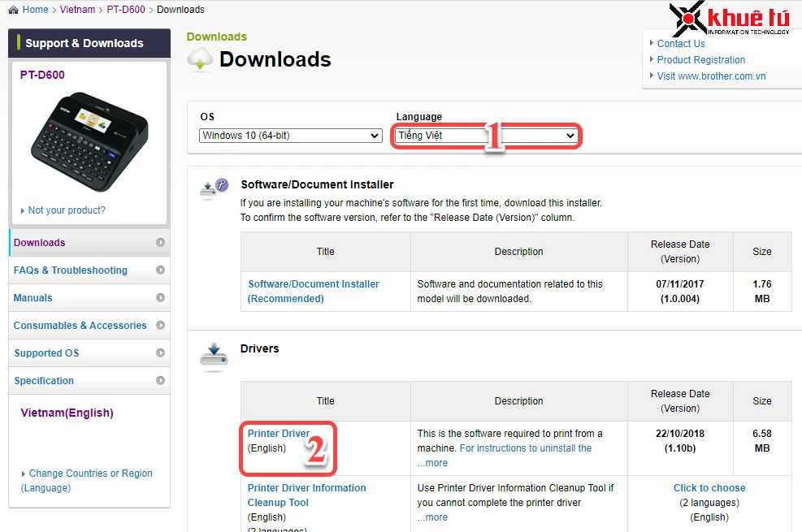Open the Language dropdown set to Tiếng Việt

point(486,136)
